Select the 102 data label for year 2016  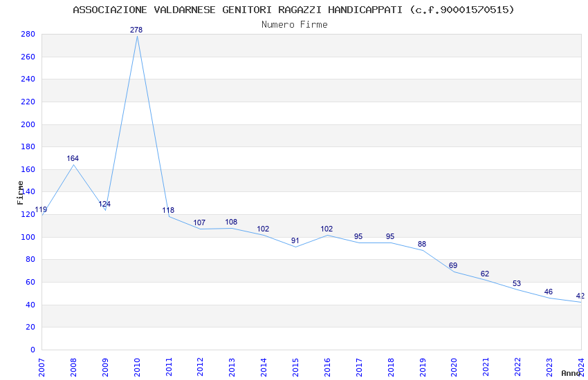[327, 229]
